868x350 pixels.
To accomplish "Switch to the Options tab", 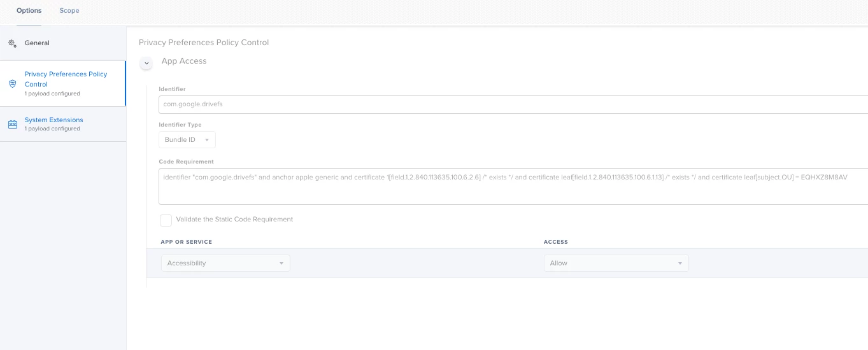I will [29, 11].
